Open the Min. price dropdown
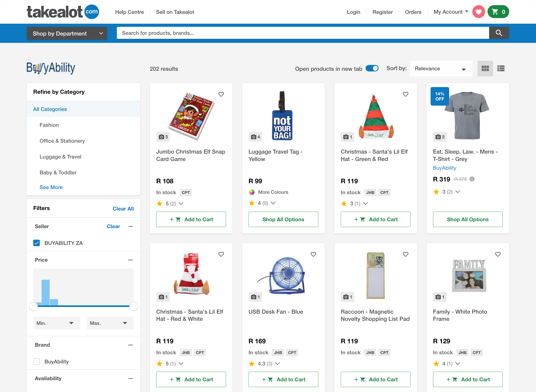 pos(57,323)
